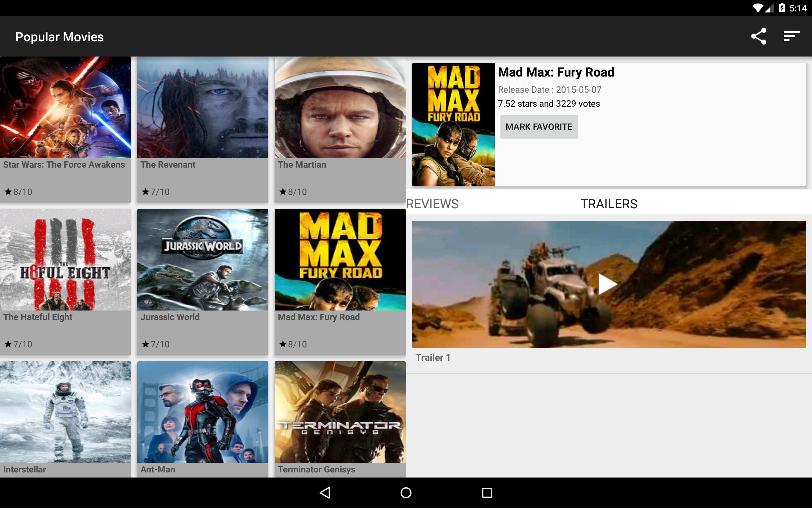The width and height of the screenshot is (812, 508).
Task: Tap The Revenant 7/10 star rating
Action: point(156,192)
